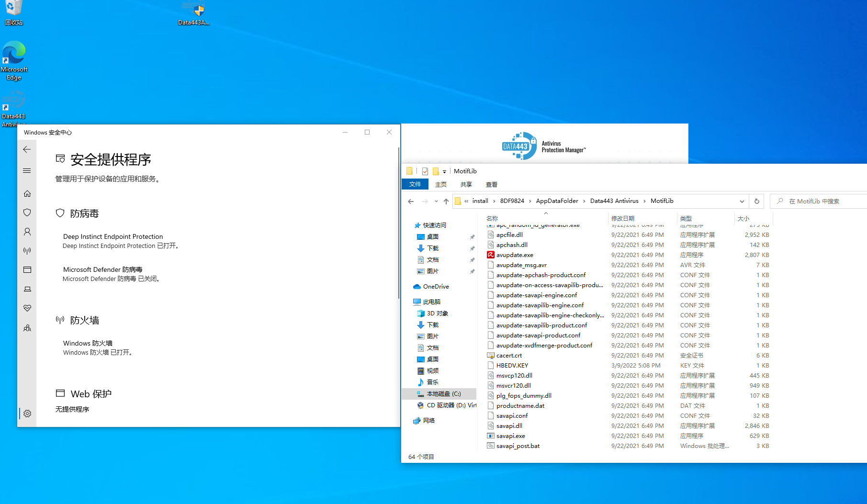Click the Properties checkmark in quick access toolbar
This screenshot has height=504, width=867.
click(x=425, y=171)
